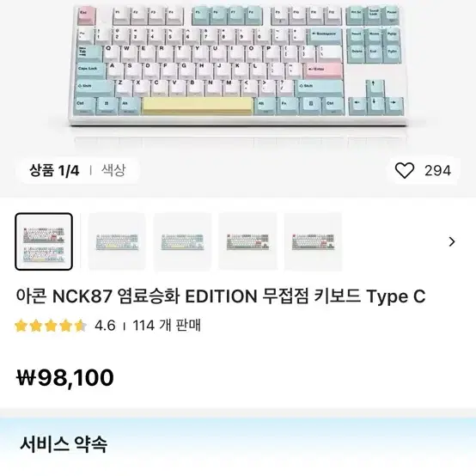Image resolution: width=476 pixels, height=476 pixels.
Task: Open the 114 개 판매 sales count
Action: tap(167, 326)
